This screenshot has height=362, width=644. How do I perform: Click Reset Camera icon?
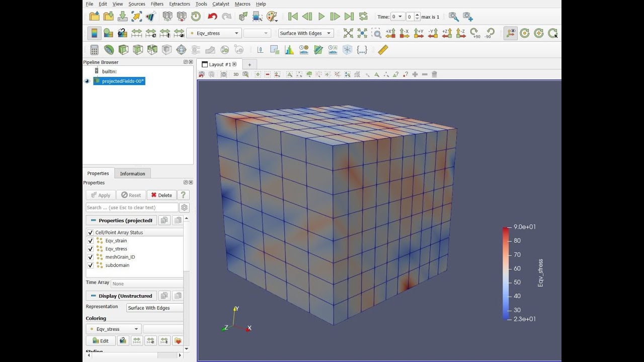click(348, 33)
